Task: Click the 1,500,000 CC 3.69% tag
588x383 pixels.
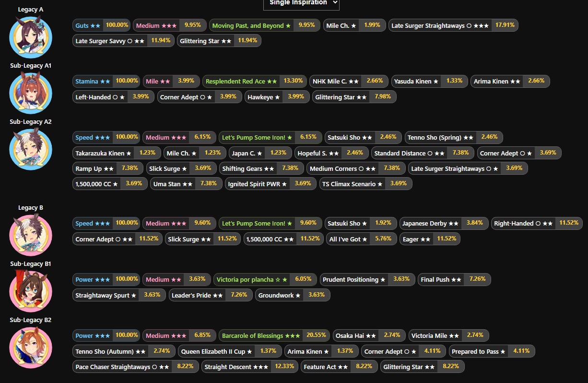Action: point(110,183)
